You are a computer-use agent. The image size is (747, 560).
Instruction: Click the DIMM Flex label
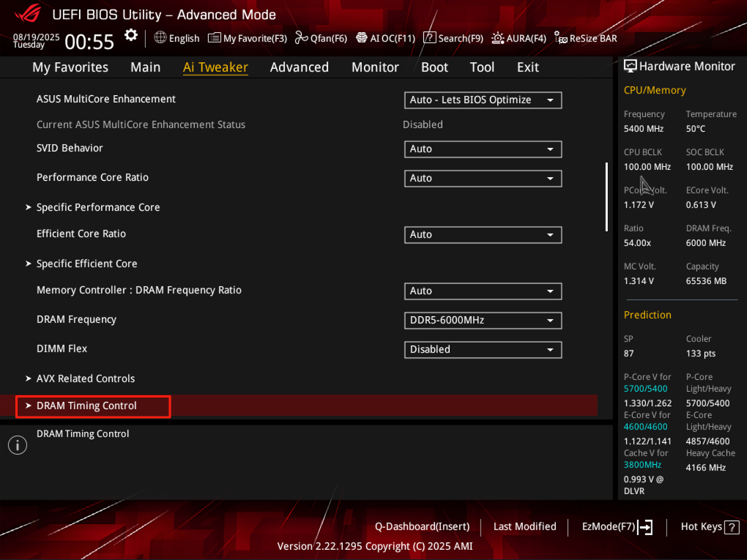[62, 348]
